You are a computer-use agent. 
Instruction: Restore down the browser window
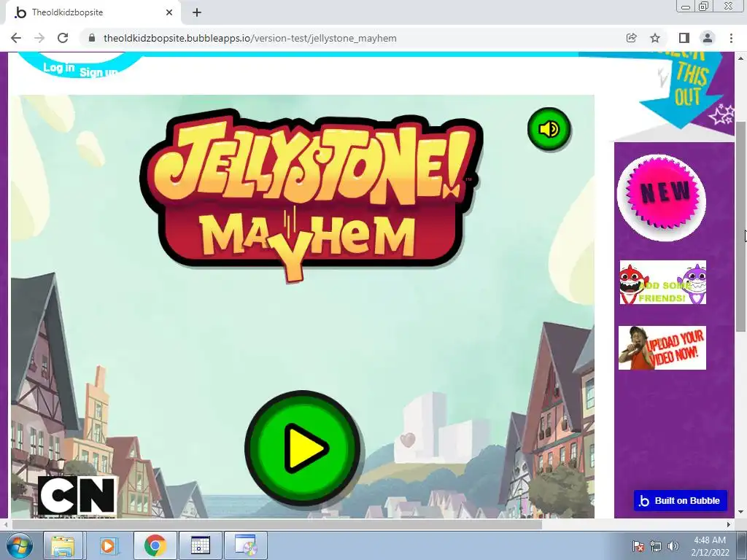pyautogui.click(x=704, y=6)
